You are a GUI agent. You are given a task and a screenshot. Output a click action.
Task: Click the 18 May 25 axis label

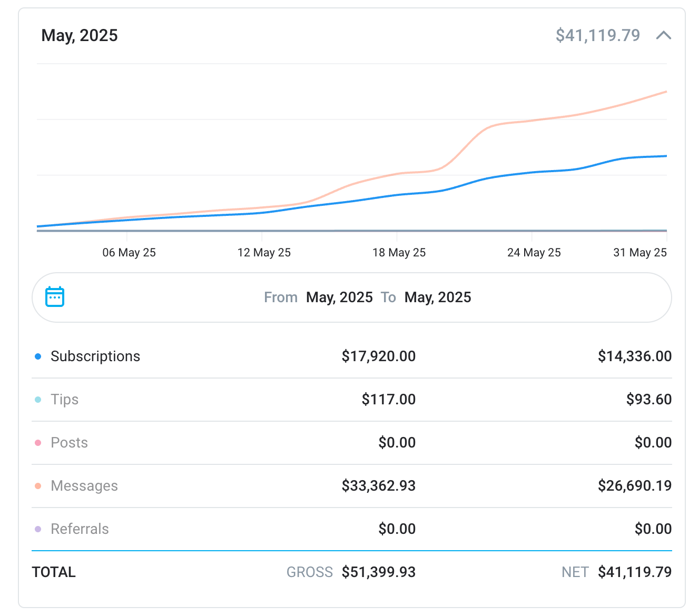(399, 253)
